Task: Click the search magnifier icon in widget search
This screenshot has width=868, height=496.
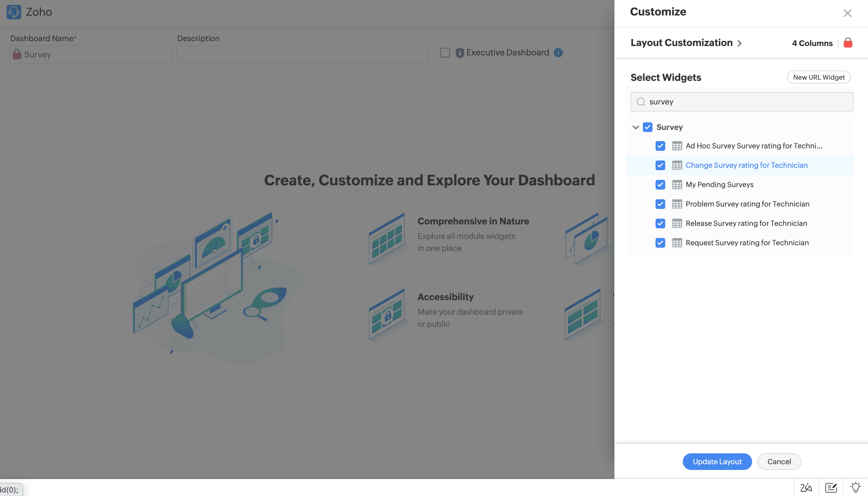Action: click(641, 102)
